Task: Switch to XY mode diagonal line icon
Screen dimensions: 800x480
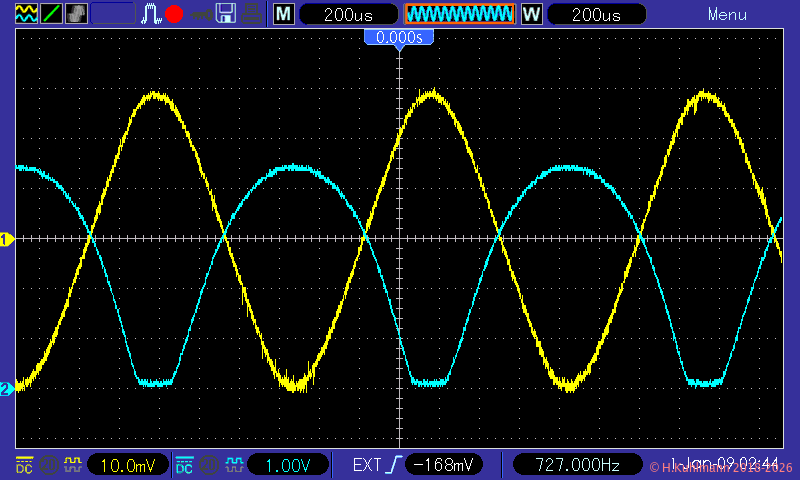Action: [x=50, y=14]
